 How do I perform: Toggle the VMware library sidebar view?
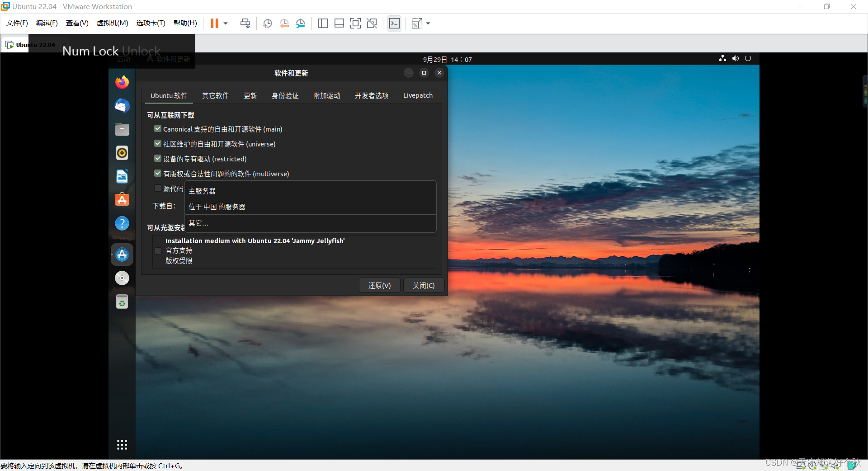point(323,24)
